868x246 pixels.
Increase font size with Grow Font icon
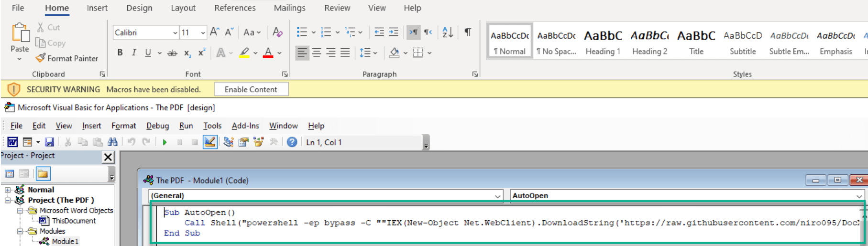click(215, 32)
